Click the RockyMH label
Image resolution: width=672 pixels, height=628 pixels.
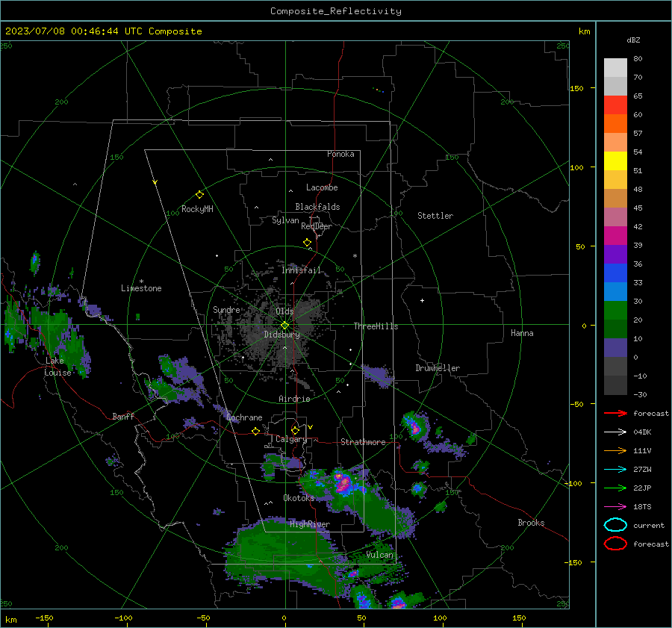coord(197,209)
